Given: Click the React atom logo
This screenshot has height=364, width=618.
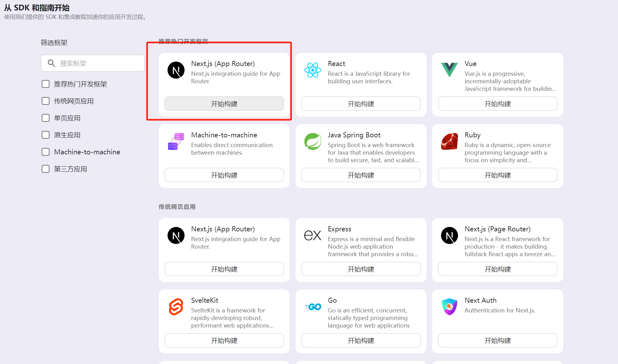Looking at the screenshot, I should click(313, 70).
